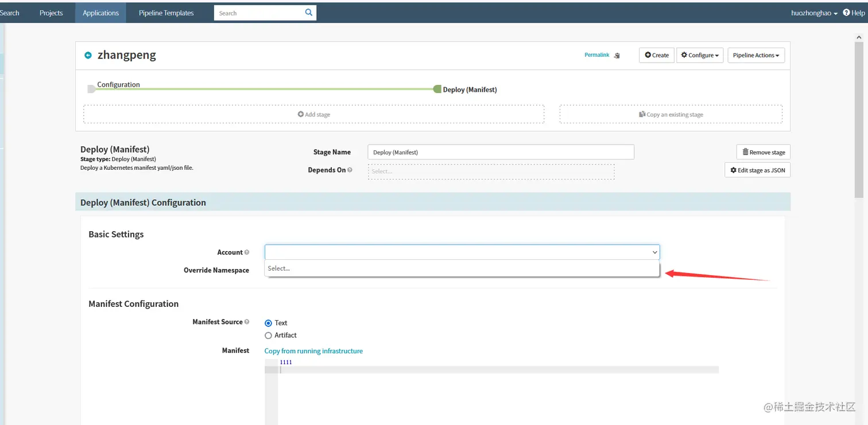The width and height of the screenshot is (868, 425).
Task: Click the help icon beside Manifest Source
Action: 247,322
